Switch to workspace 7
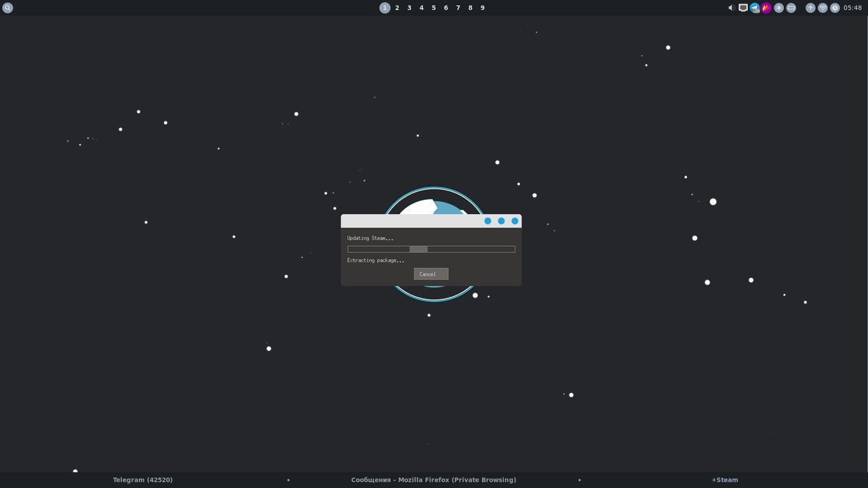This screenshot has height=488, width=868. [458, 8]
